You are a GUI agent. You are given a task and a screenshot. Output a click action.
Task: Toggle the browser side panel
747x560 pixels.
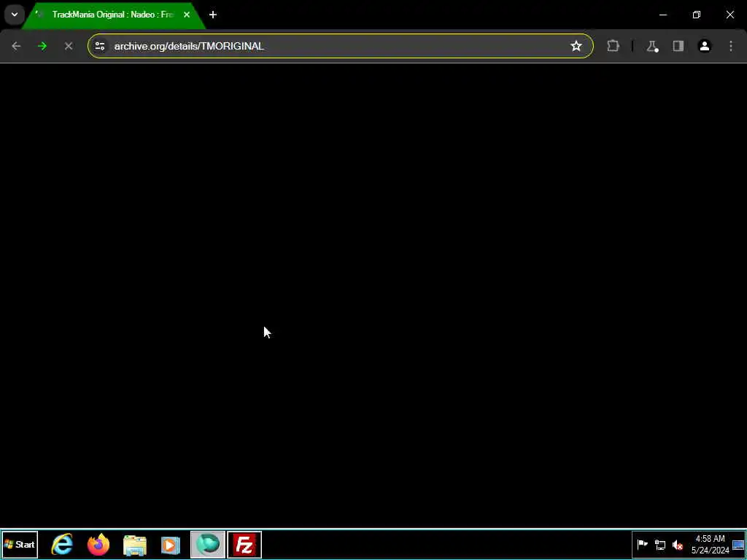click(x=678, y=46)
